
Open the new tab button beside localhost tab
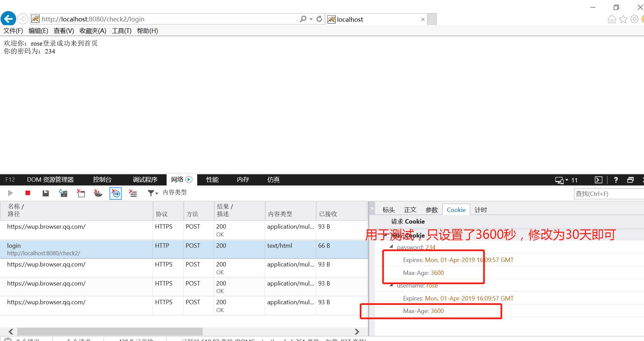coord(432,19)
